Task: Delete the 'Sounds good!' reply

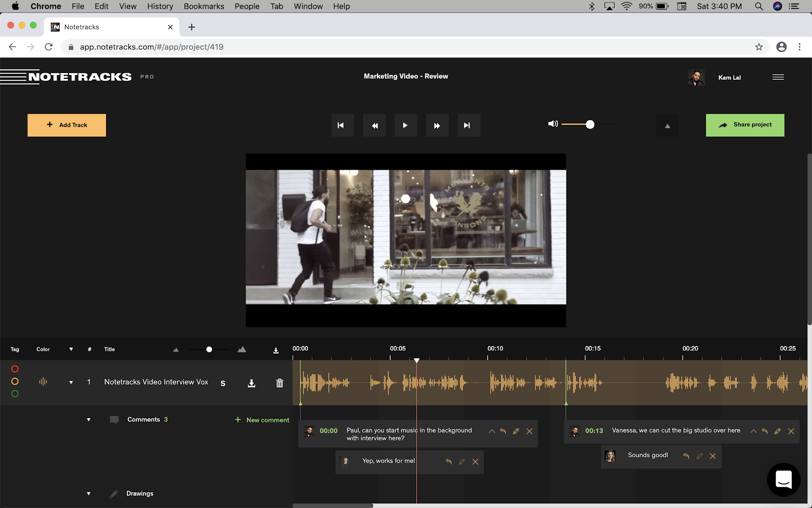Action: click(713, 456)
